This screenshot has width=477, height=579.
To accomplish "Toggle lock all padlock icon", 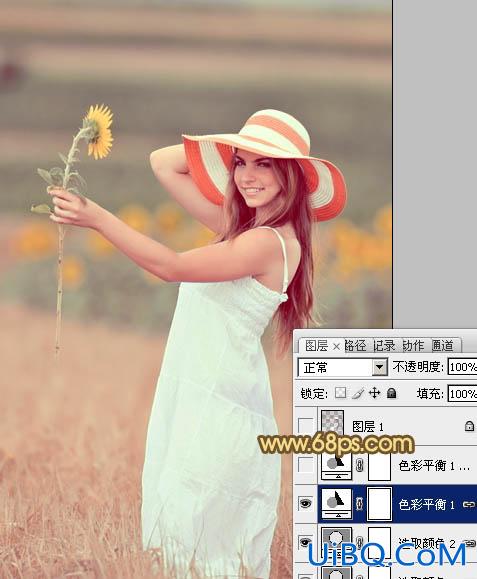I will coord(391,393).
